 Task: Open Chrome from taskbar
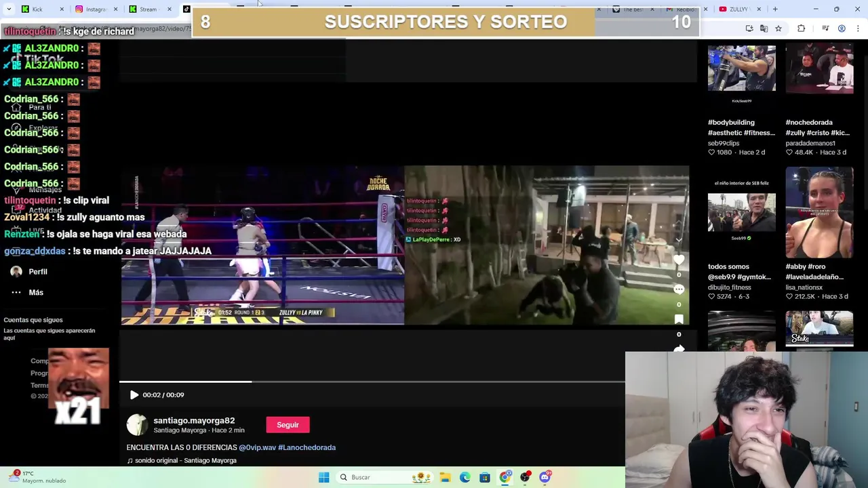pos(505,477)
